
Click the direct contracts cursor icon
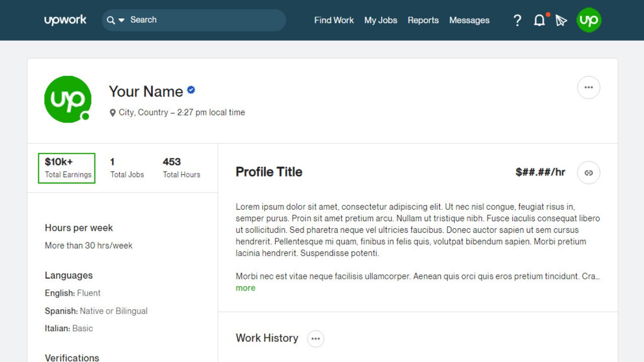[561, 21]
